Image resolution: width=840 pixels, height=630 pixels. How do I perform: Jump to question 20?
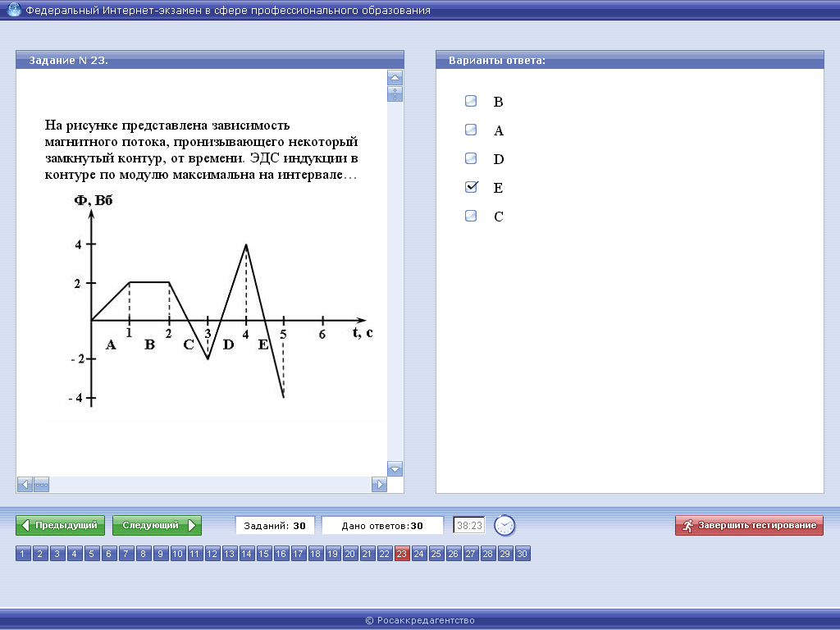(x=349, y=554)
